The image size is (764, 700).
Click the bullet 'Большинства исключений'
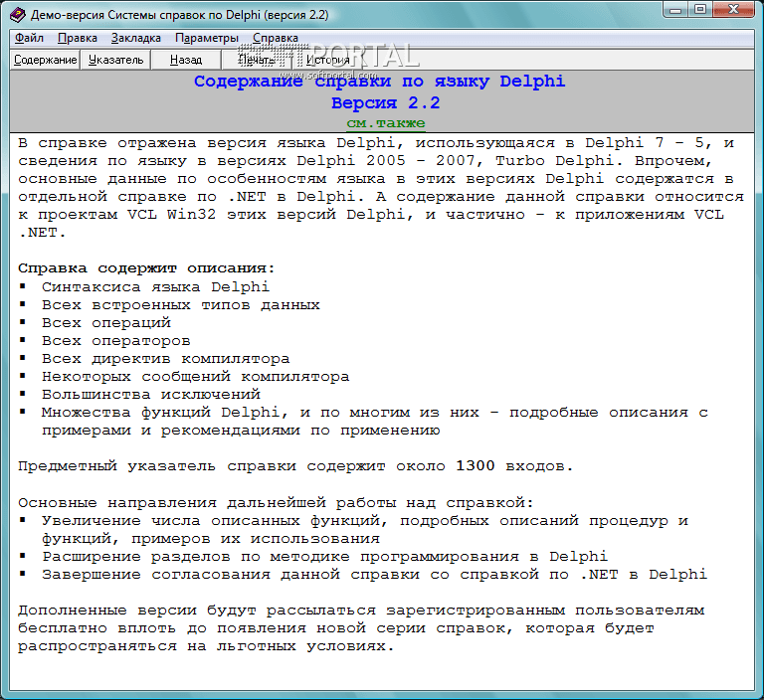[x=151, y=395]
